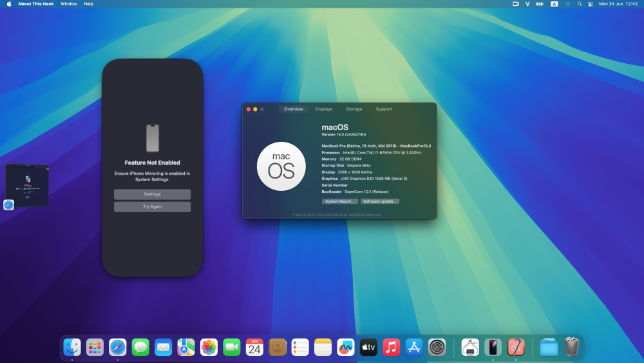Open Spotlight search in menu bar
This screenshot has height=363, width=644.
(580, 4)
